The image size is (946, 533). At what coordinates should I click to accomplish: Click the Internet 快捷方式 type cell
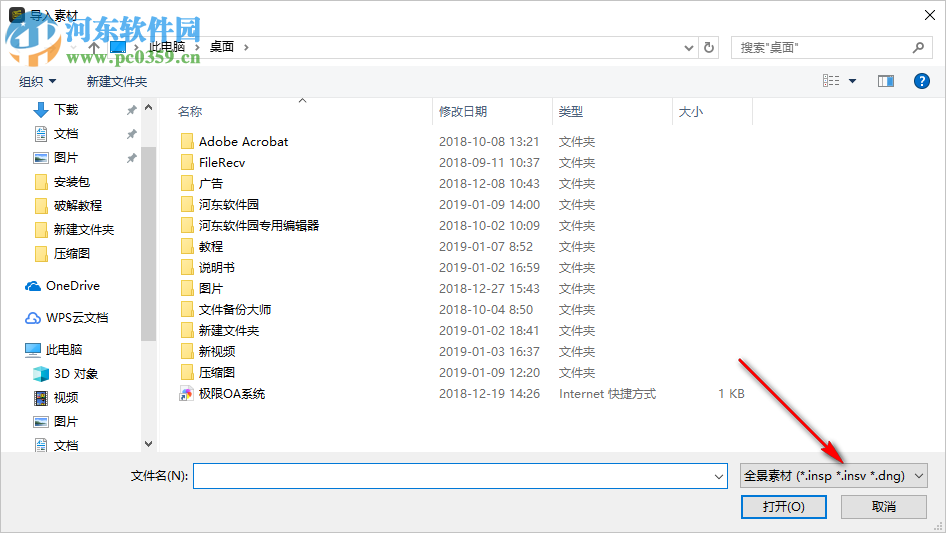point(607,394)
